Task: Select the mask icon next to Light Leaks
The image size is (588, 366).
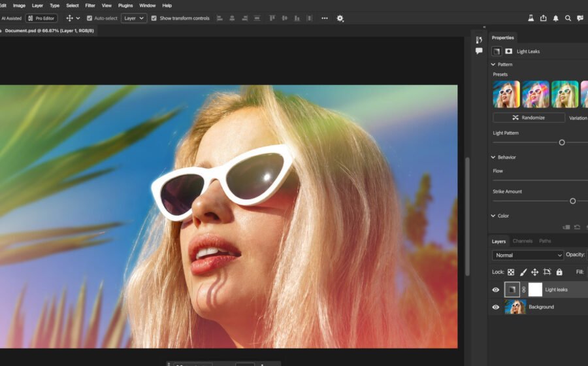Action: (x=509, y=52)
